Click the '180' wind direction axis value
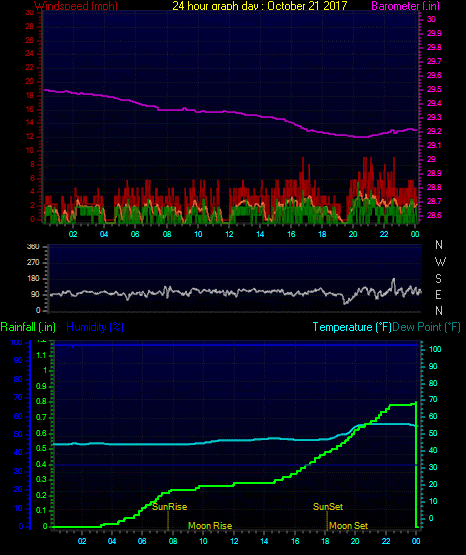 click(33, 279)
